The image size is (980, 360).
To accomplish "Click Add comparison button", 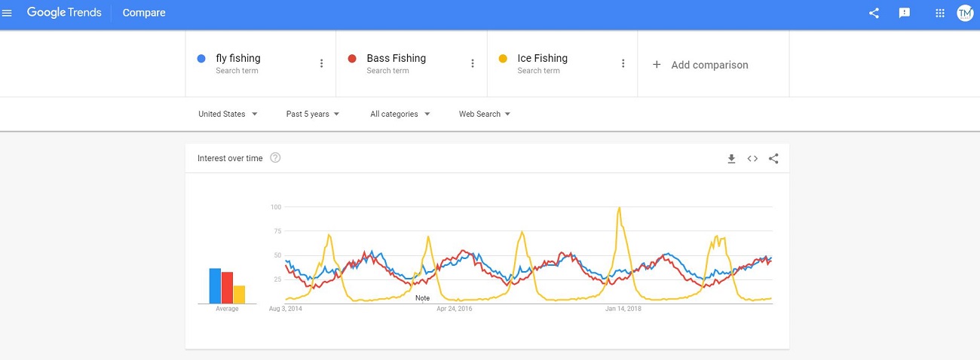I will pyautogui.click(x=700, y=65).
